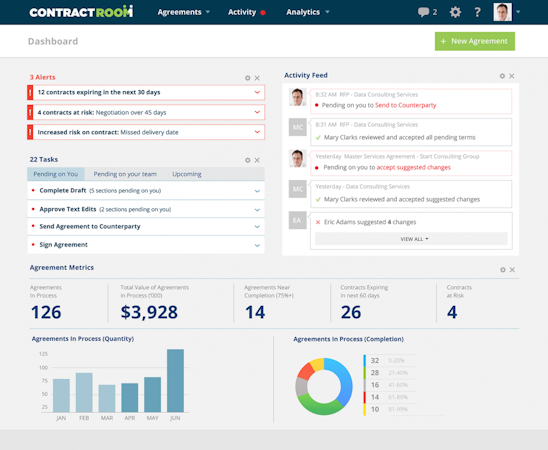Viewport: 548px width, 450px height.
Task: Click the FEB bar in the quantity chart
Action: tap(84, 392)
